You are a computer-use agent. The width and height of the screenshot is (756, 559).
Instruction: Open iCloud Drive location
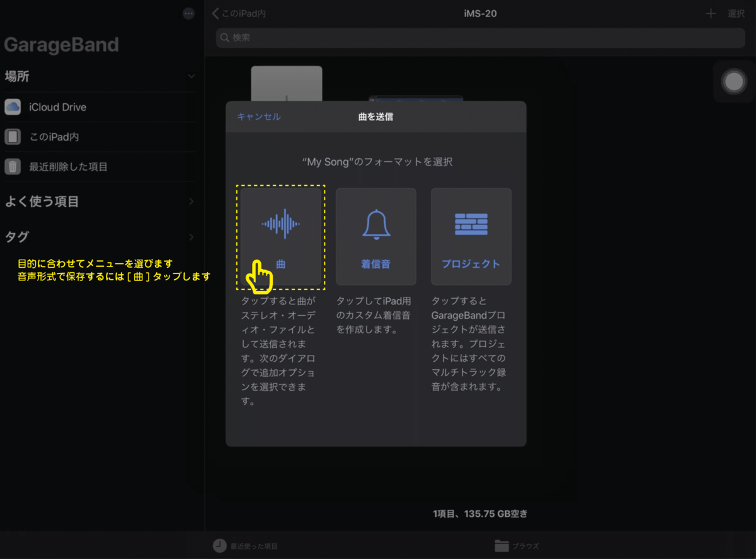coord(101,107)
